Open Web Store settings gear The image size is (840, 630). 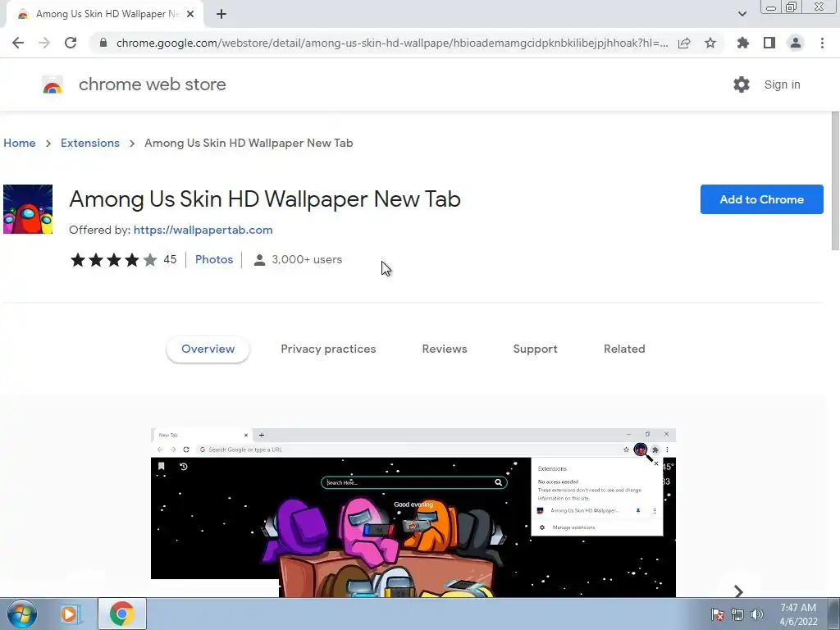click(742, 84)
